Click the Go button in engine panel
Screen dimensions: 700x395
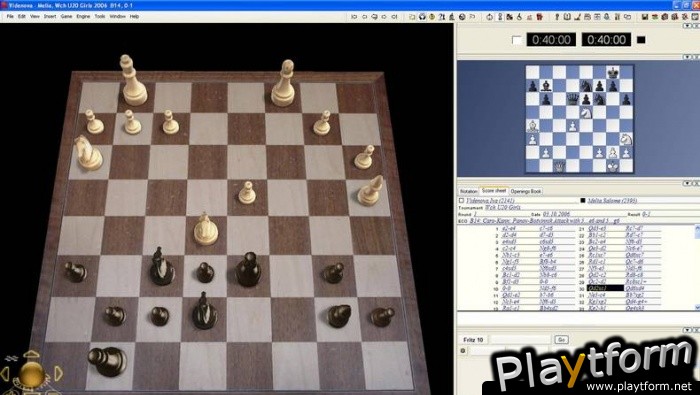coord(561,340)
